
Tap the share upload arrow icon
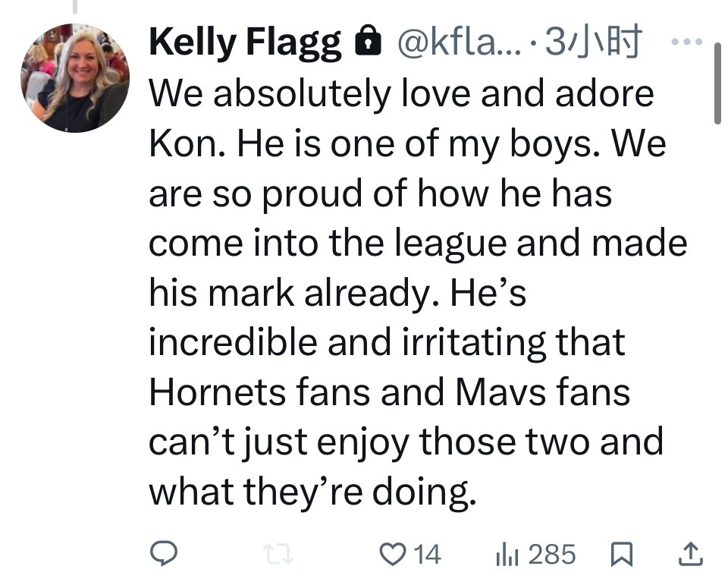pyautogui.click(x=689, y=554)
